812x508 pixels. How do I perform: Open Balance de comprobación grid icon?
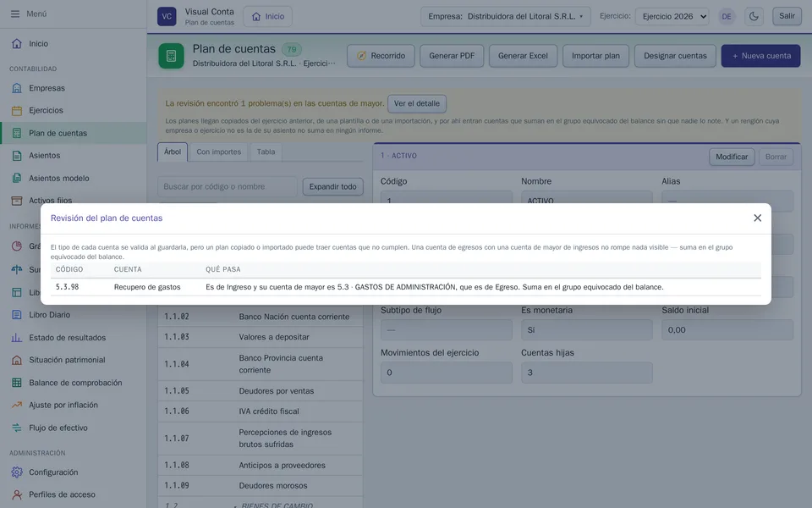click(x=17, y=383)
